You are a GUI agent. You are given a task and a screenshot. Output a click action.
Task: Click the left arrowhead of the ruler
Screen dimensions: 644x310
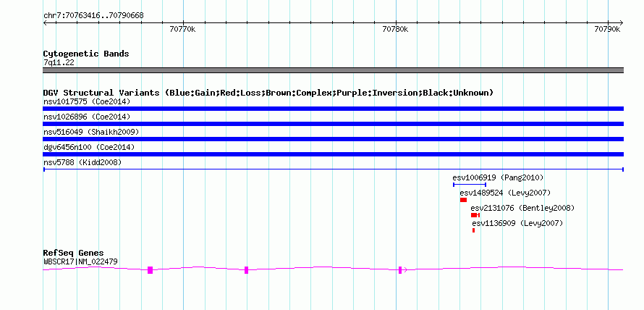[45, 23]
